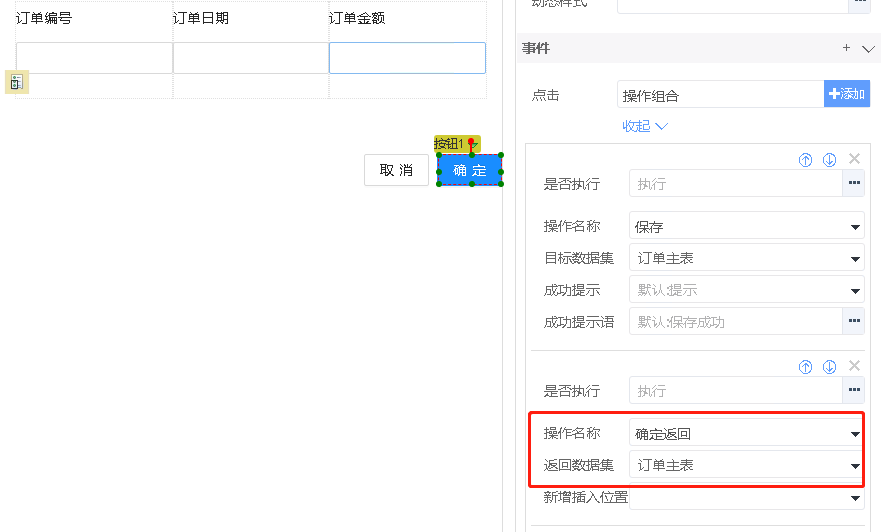Open the 新增插入位置 dropdown

[747, 497]
